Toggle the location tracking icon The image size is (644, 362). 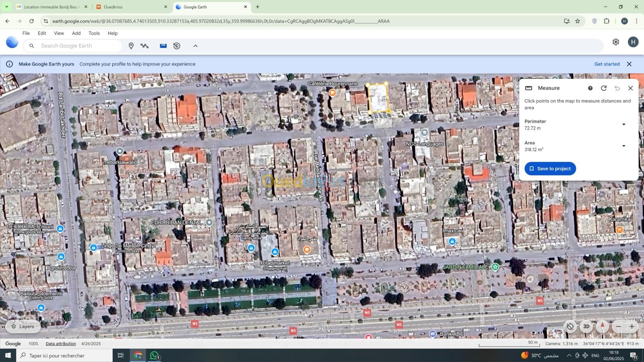[x=570, y=326]
